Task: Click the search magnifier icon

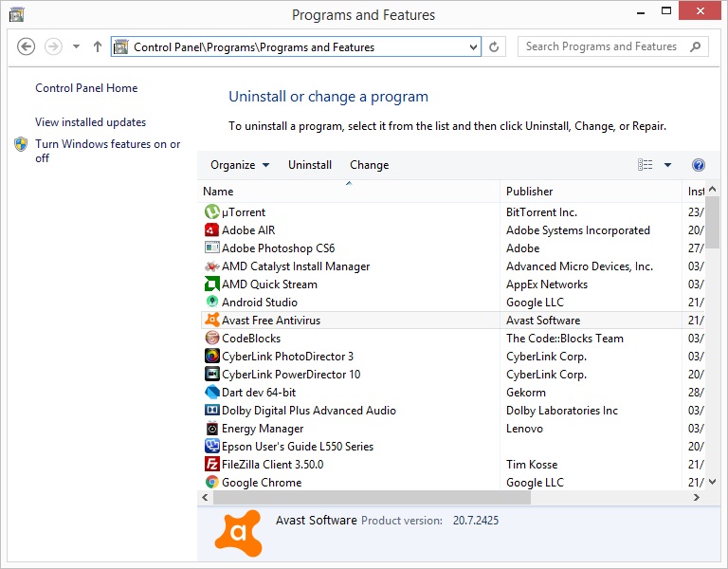Action: (695, 46)
